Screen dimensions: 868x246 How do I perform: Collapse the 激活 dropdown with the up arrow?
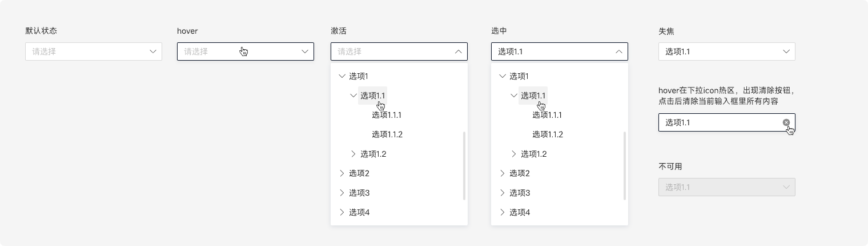point(458,51)
